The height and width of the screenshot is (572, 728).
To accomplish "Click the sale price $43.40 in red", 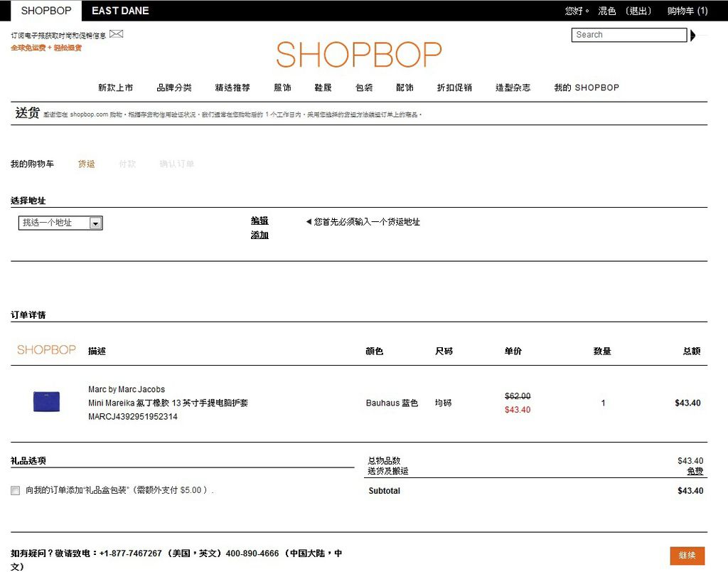I will pos(518,410).
